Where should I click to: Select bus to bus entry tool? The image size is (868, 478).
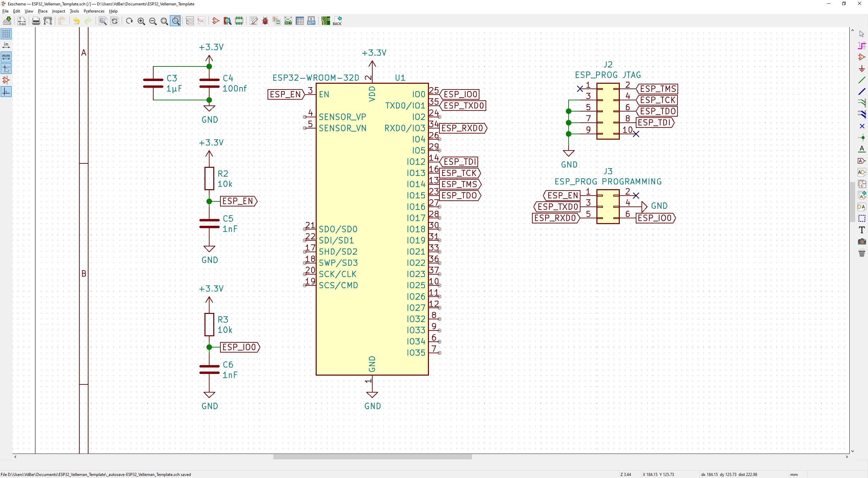(x=862, y=115)
